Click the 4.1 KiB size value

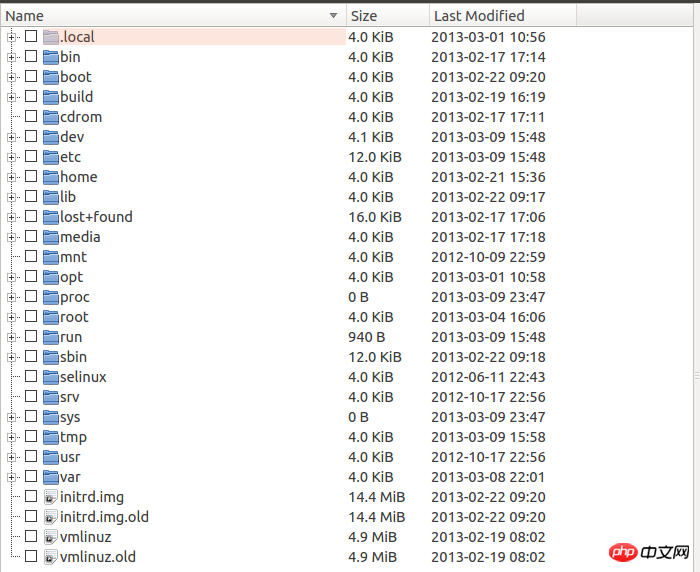tap(371, 137)
